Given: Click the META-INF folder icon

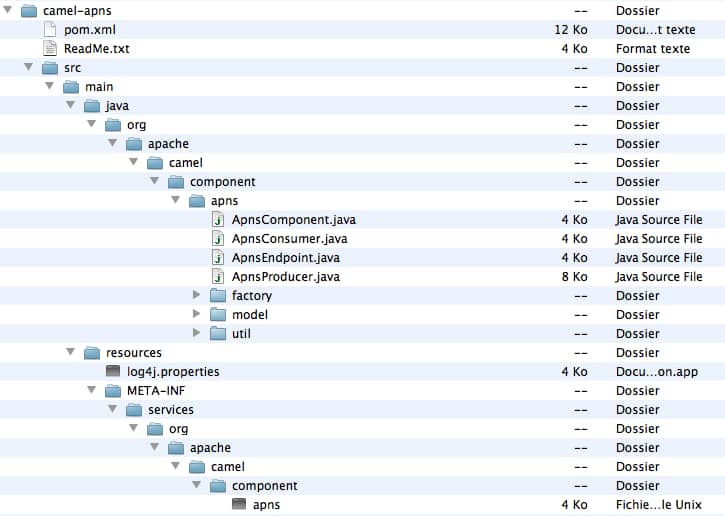Looking at the screenshot, I should [113, 391].
